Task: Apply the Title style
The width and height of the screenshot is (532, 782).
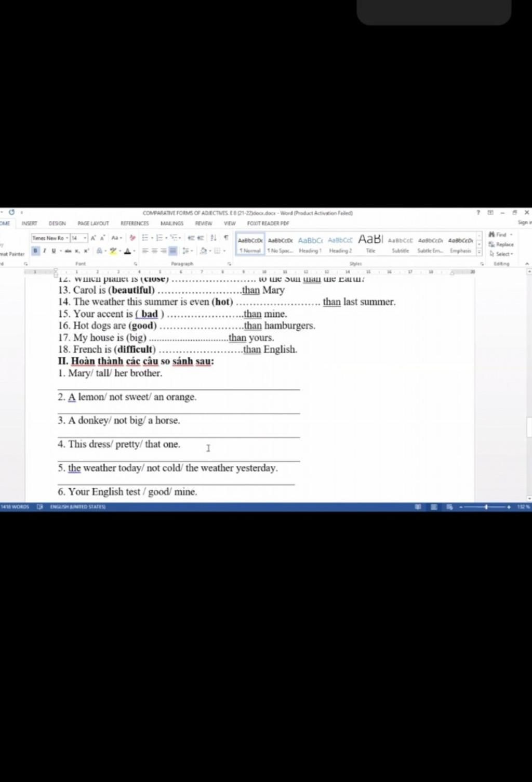Action: pyautogui.click(x=370, y=244)
